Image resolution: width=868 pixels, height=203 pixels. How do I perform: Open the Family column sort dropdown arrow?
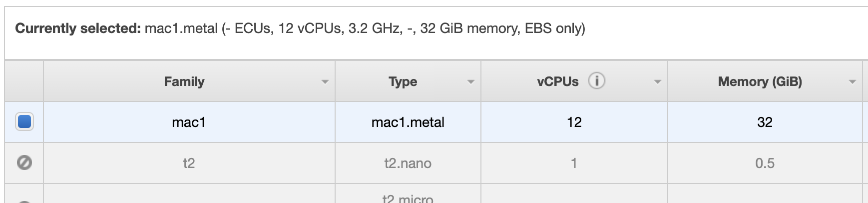click(x=325, y=82)
